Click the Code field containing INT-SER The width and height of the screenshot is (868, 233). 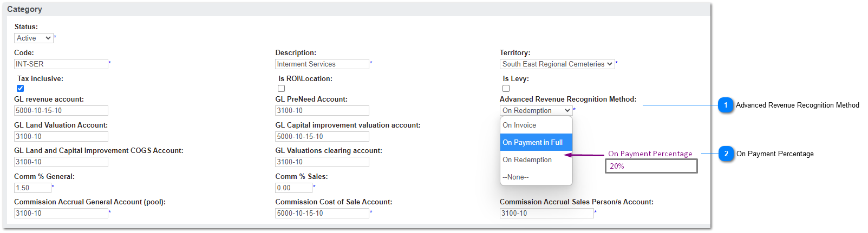tap(61, 64)
